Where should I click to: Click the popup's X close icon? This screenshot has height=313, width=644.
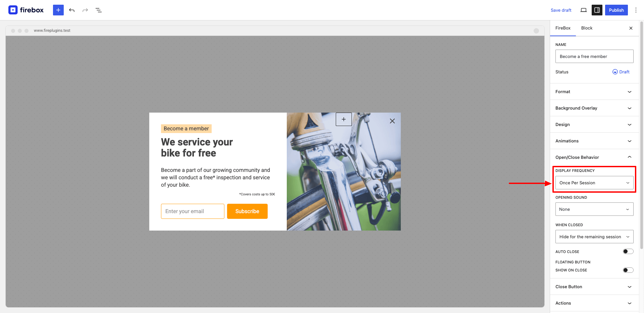(x=392, y=121)
